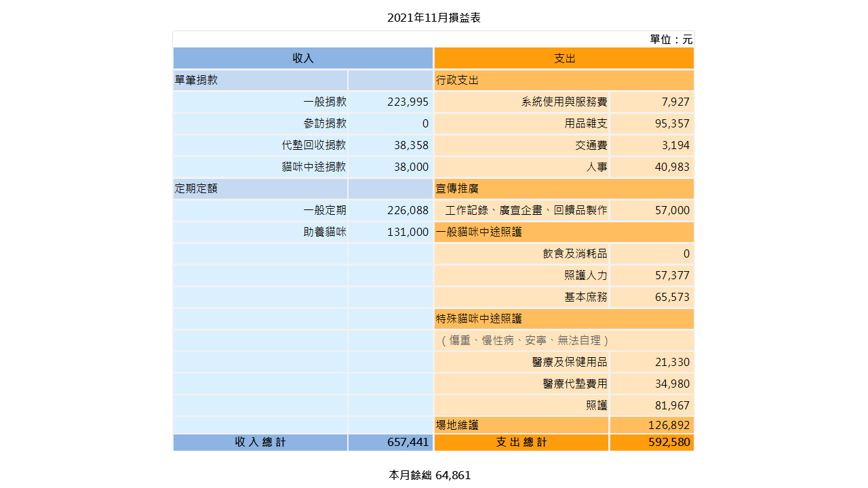Select the value 81,967
This screenshot has height=488, width=868.
click(x=673, y=405)
